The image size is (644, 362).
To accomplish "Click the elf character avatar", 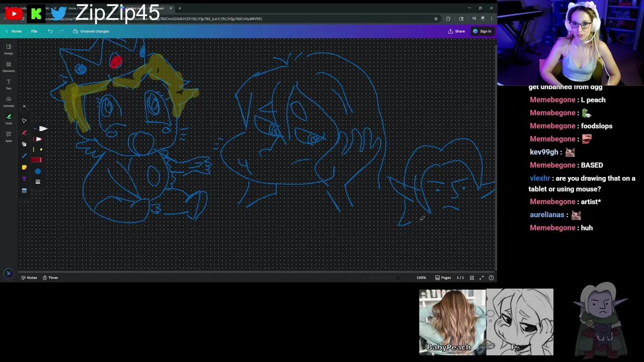I will (x=602, y=320).
